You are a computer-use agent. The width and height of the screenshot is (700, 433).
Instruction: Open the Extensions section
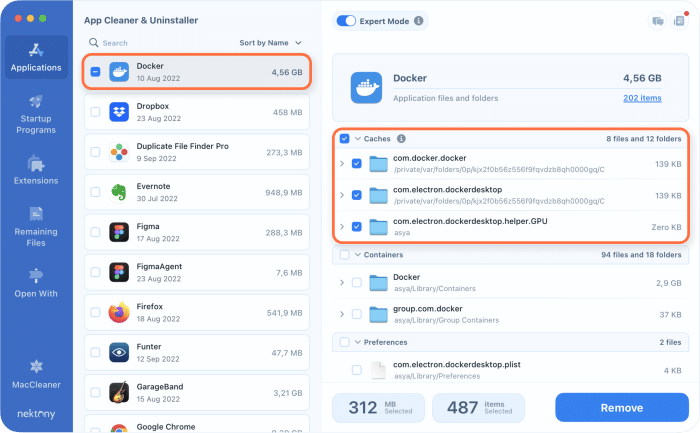[36, 170]
